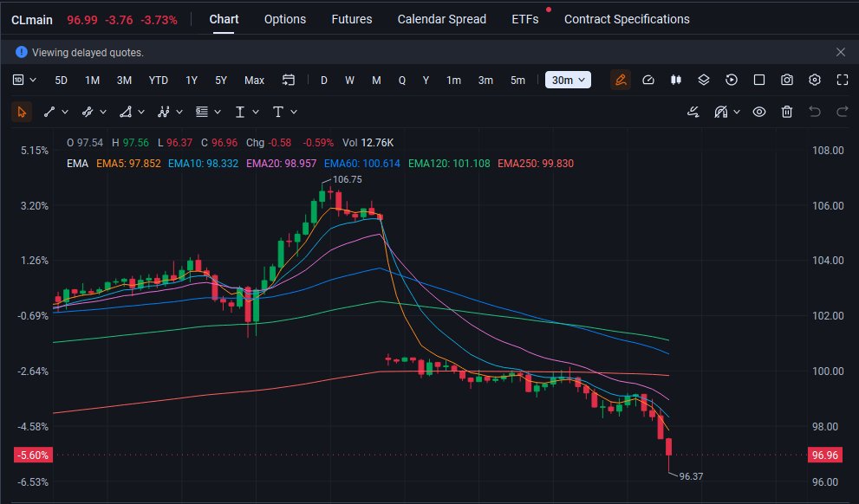Image resolution: width=859 pixels, height=504 pixels.
Task: Select the measure range tool
Action: click(x=239, y=112)
